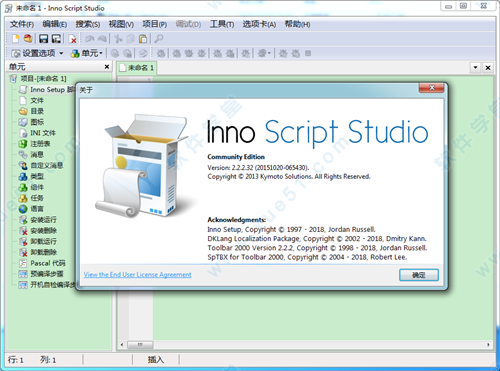The image size is (500, 371).
Task: Click the Redo toolbar icon
Action: [102, 39]
